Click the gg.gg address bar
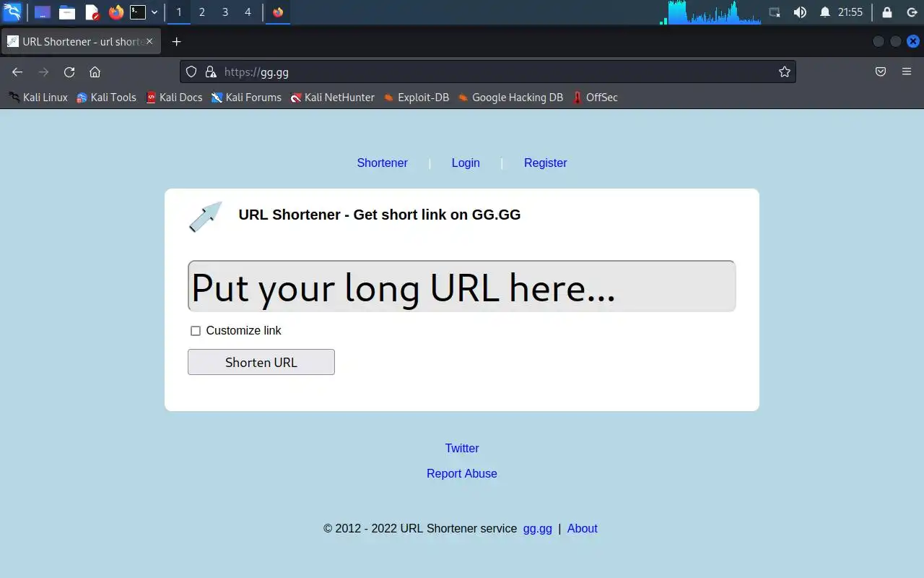Image resolution: width=924 pixels, height=578 pixels. pos(487,72)
